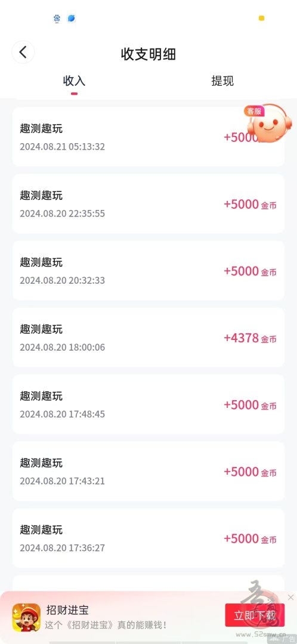The height and width of the screenshot is (644, 297).
Task: Tap the yellow indicator in status bar
Action: tap(261, 18)
